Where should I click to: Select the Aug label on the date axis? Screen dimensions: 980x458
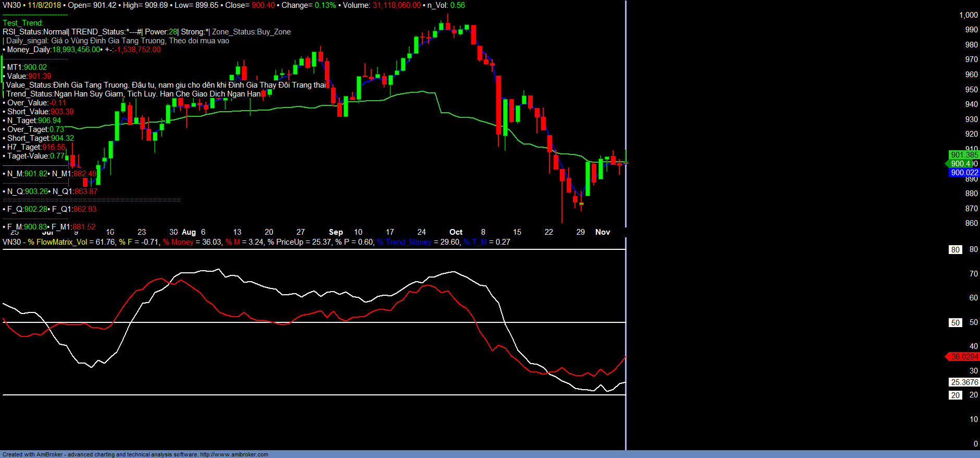click(x=189, y=232)
